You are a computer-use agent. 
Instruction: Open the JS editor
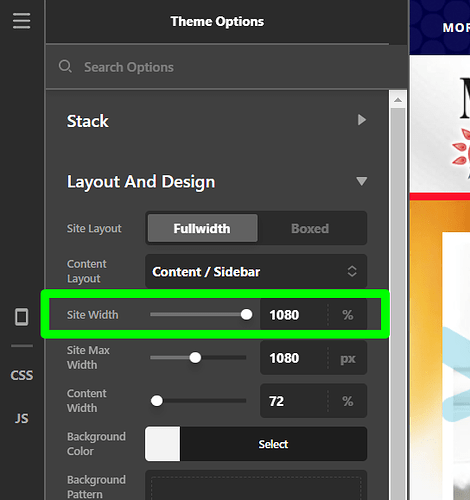pyautogui.click(x=22, y=419)
